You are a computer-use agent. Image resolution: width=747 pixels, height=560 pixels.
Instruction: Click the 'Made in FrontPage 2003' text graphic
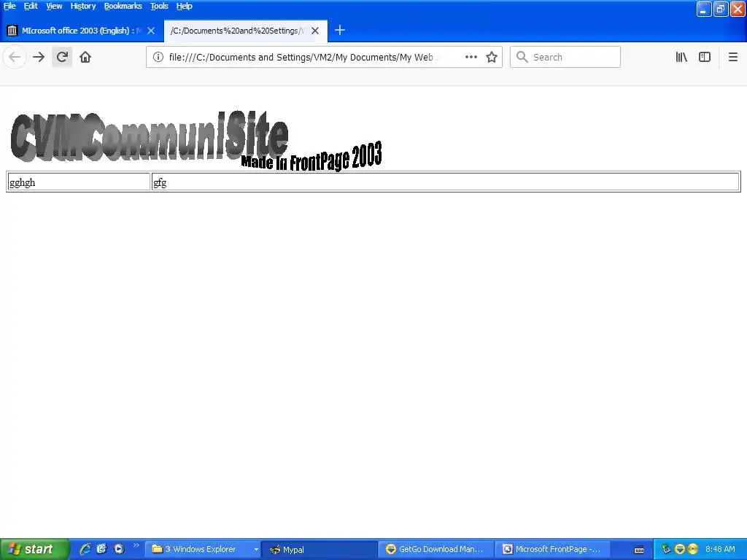[311, 157]
